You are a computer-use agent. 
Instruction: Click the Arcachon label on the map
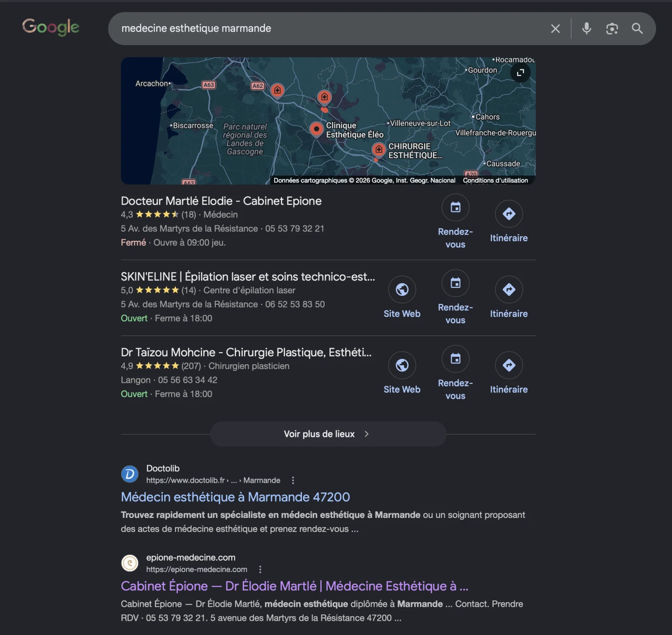[152, 84]
